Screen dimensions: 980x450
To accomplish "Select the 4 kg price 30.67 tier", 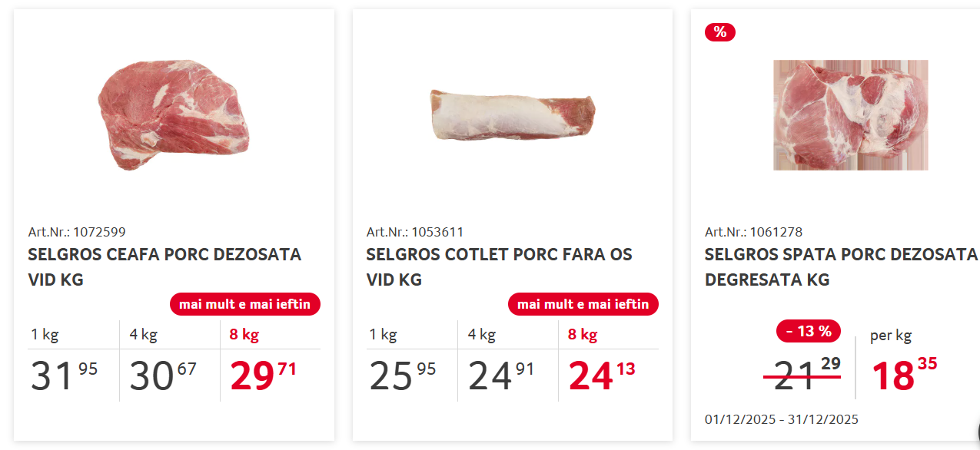I will [x=170, y=361].
